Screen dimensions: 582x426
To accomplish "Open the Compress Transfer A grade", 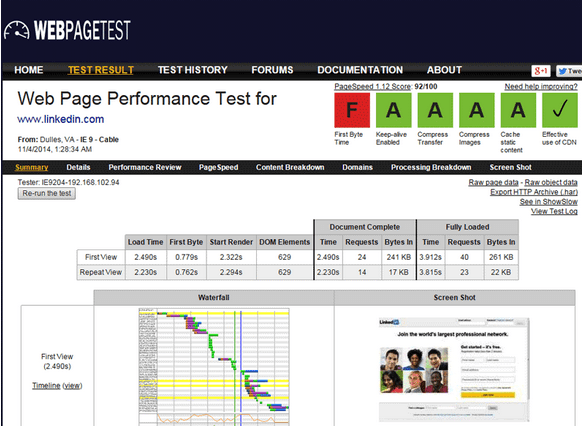I will pyautogui.click(x=435, y=110).
